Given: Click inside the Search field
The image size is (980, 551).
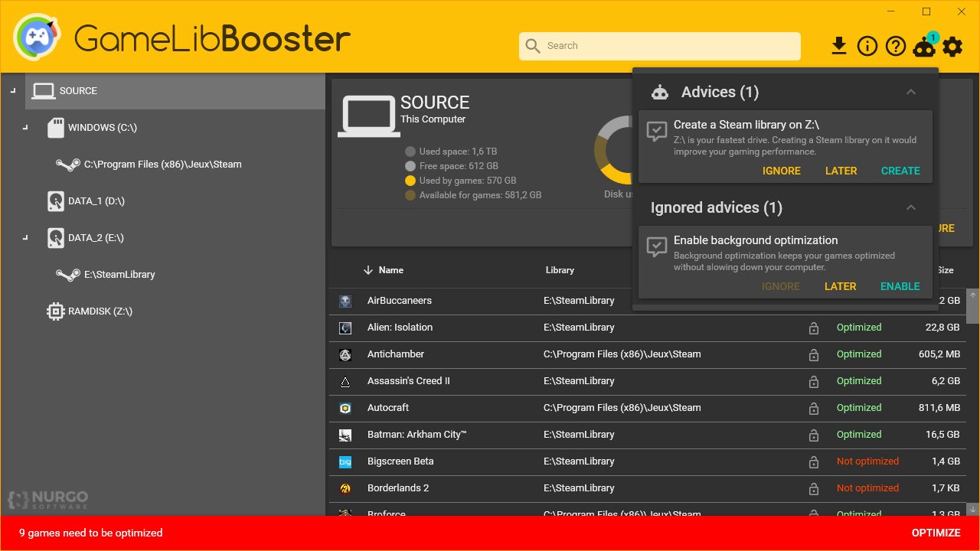Looking at the screenshot, I should pos(658,46).
